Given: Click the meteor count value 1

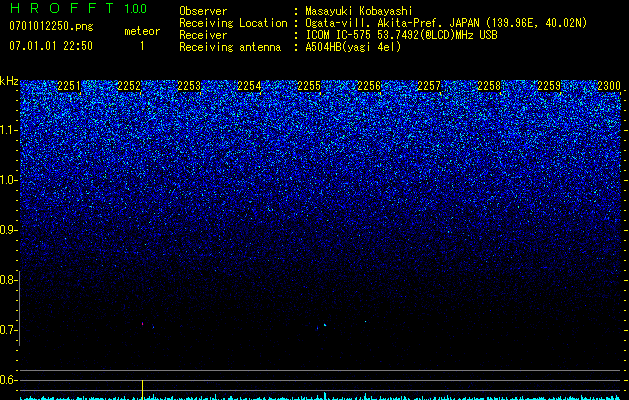Looking at the screenshot, I should (x=142, y=46).
